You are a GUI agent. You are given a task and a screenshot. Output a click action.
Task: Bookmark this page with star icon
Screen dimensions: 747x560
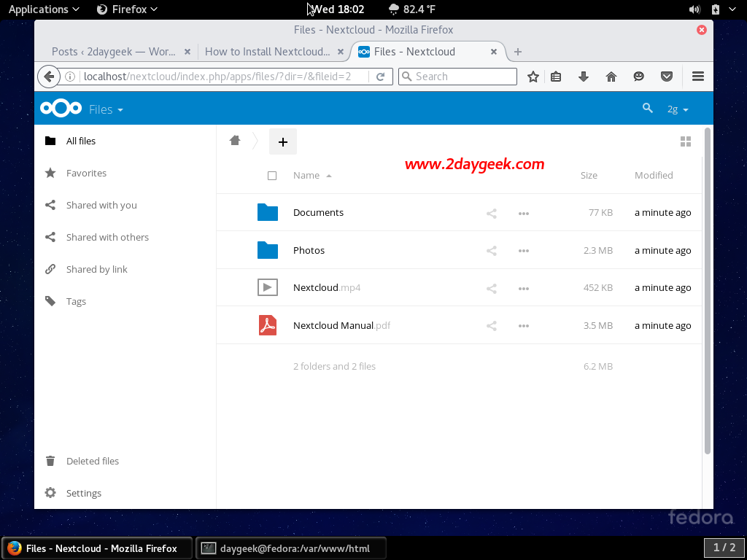pyautogui.click(x=533, y=76)
